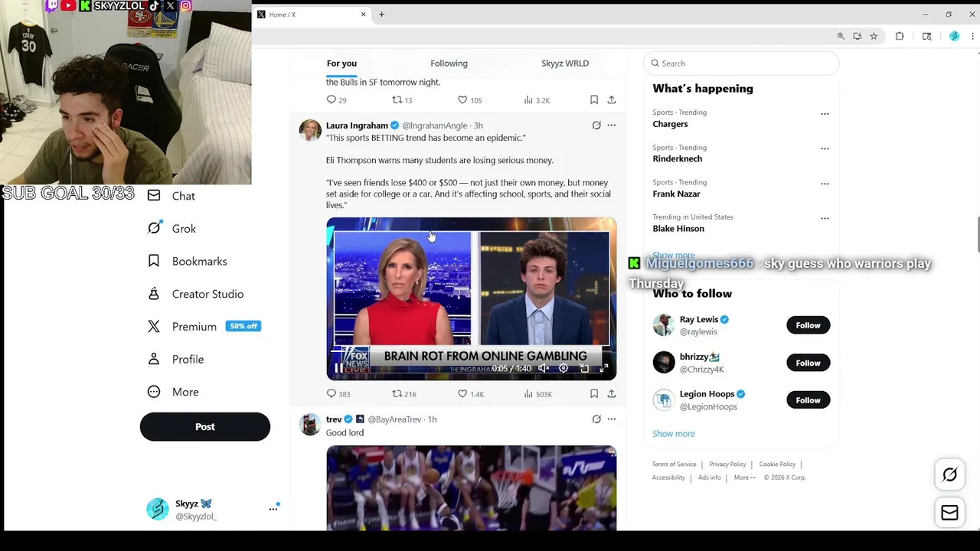This screenshot has width=980, height=551.
Task: Open Grok in the sidebar
Action: point(171,229)
